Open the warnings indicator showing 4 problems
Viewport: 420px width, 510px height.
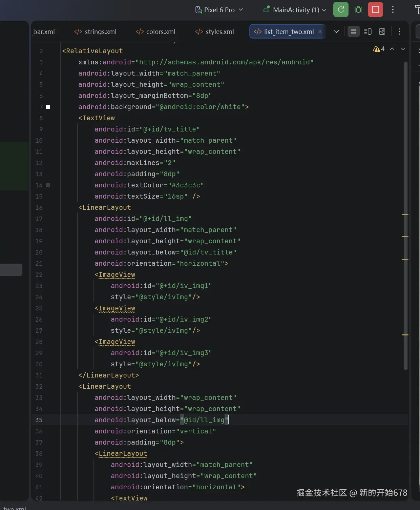coord(379,49)
